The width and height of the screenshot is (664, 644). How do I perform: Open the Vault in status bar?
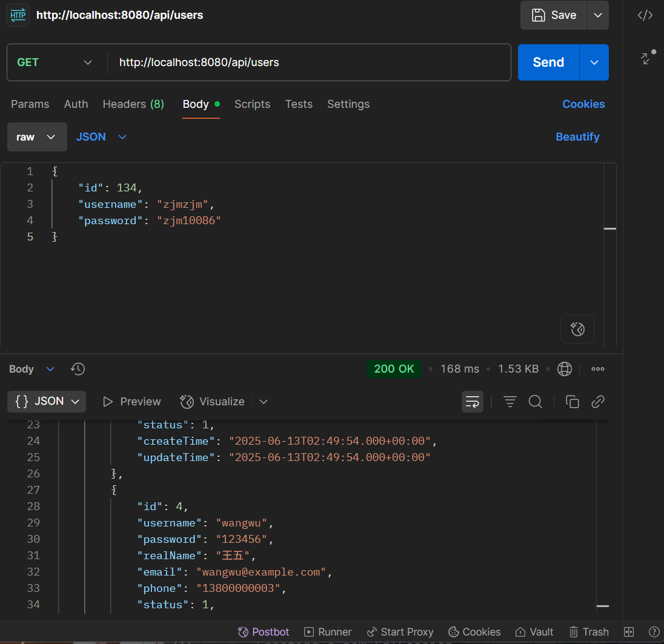tap(534, 632)
